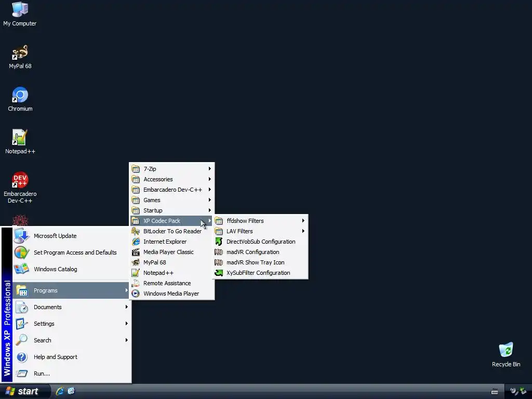The image size is (532, 399).
Task: Click Remote Assistance icon
Action: (x=136, y=283)
